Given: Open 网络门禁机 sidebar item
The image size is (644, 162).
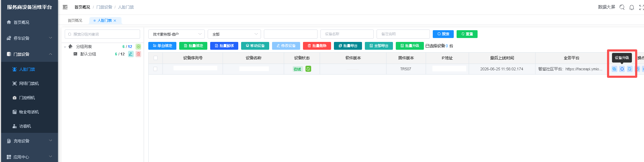Looking at the screenshot, I should click(x=29, y=83).
